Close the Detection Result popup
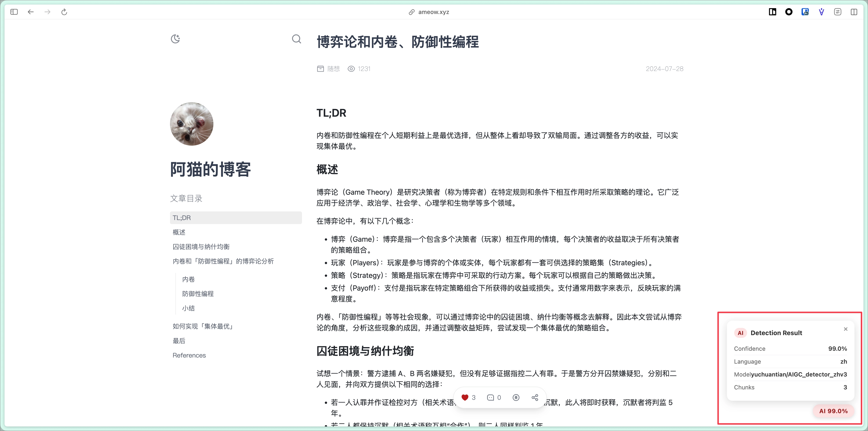The height and width of the screenshot is (431, 868). coord(845,329)
